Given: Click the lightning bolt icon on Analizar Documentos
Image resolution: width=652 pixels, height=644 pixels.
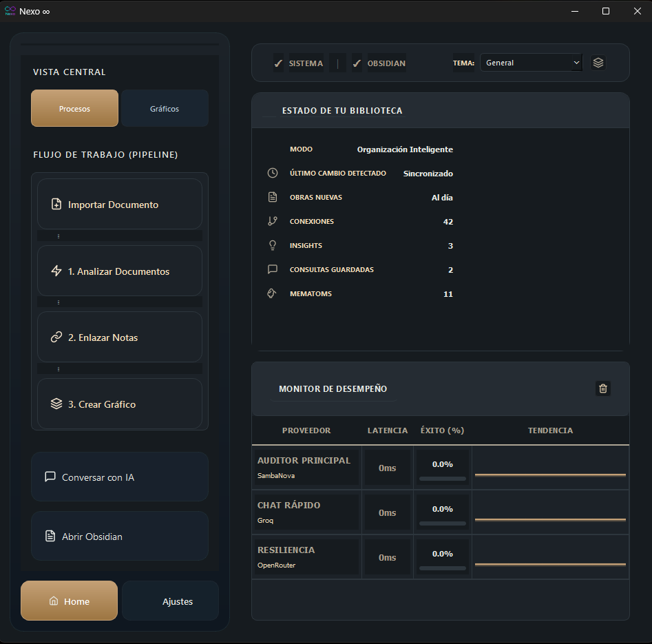Looking at the screenshot, I should 56,271.
